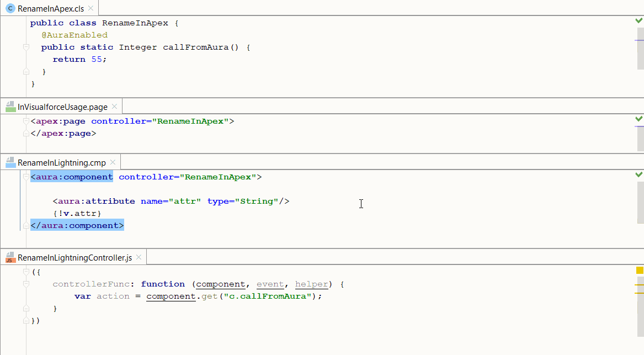644x355 pixels.
Task: Click the callFromAura method name in Apex
Action: 195,47
